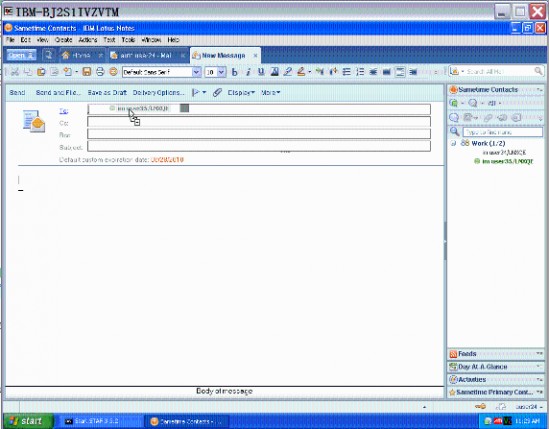Open Sametime Contacts panel menu arrow
The image size is (549, 429).
[x=540, y=90]
